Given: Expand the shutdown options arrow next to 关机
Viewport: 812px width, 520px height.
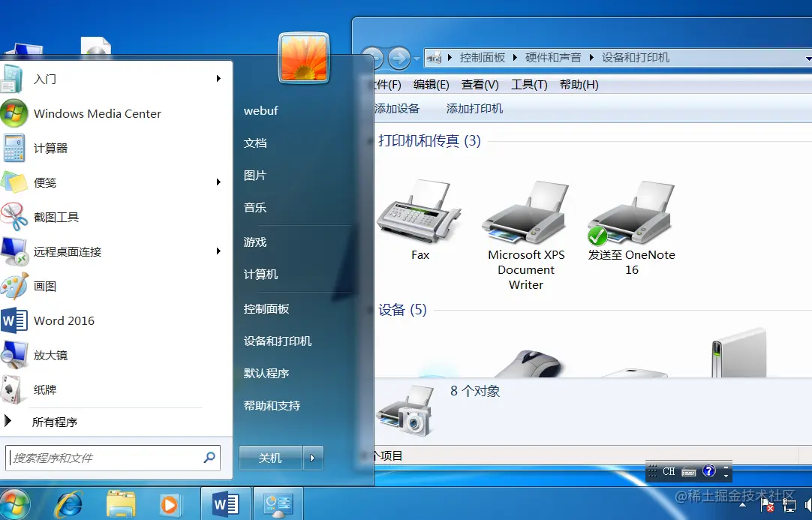Looking at the screenshot, I should 313,458.
